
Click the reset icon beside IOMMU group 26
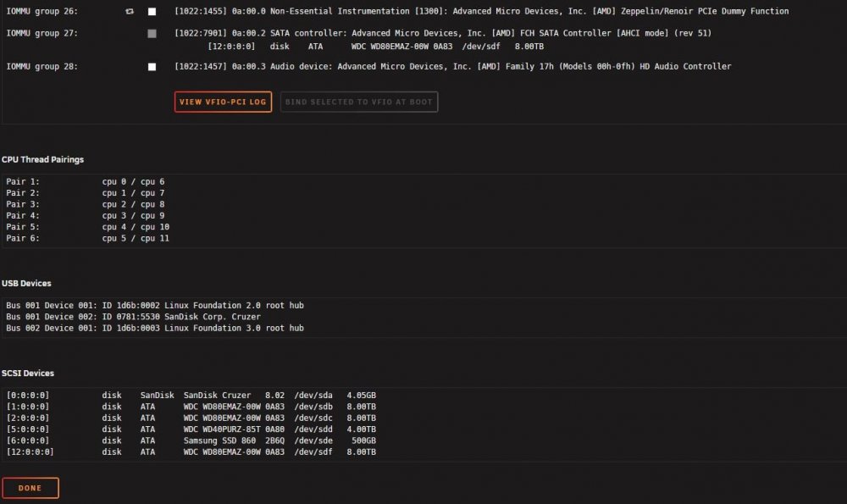click(x=129, y=11)
